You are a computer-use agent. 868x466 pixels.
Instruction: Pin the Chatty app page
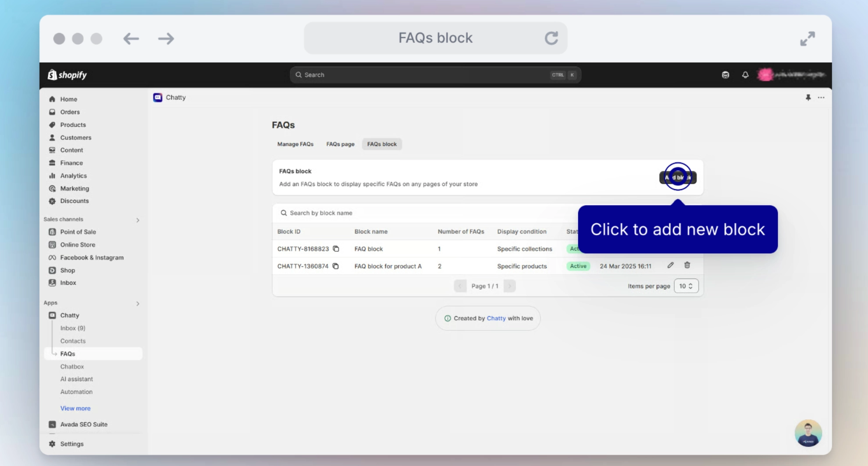[808, 98]
